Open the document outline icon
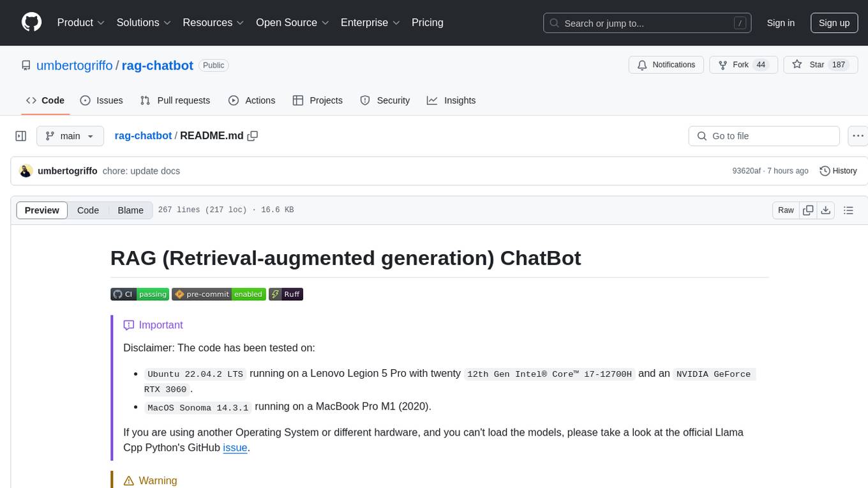Image resolution: width=868 pixels, height=488 pixels. click(x=848, y=210)
